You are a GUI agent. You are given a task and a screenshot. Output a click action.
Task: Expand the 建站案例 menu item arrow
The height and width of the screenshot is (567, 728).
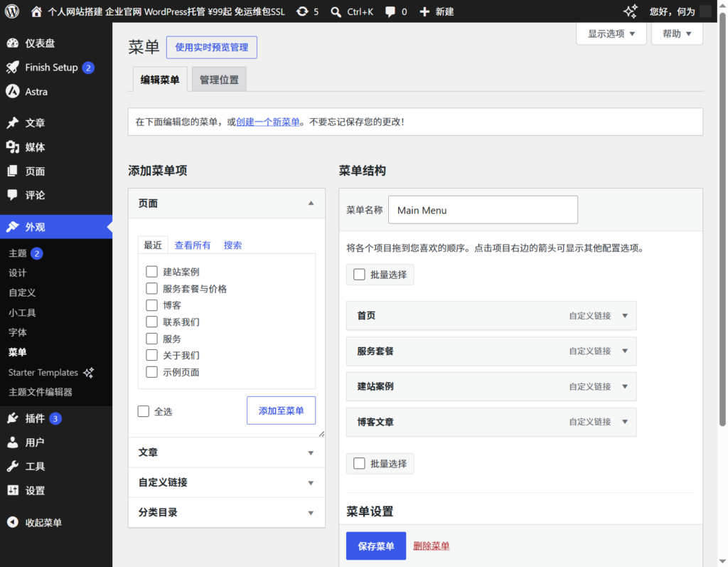(x=625, y=386)
